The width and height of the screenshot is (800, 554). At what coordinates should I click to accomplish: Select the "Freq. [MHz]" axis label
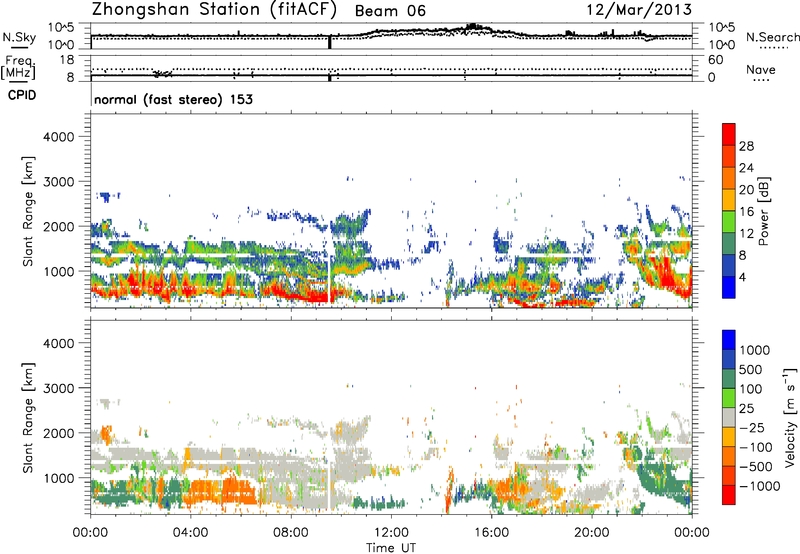(19, 68)
